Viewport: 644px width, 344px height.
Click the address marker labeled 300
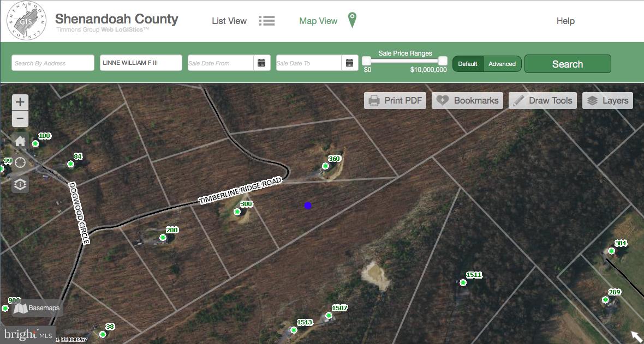(237, 212)
